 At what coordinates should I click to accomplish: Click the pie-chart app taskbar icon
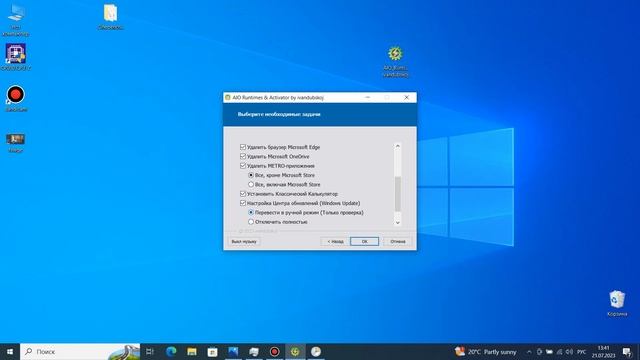point(316,351)
